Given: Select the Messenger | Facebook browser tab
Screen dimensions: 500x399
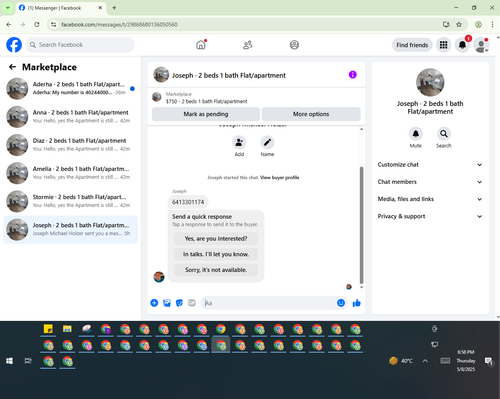Looking at the screenshot, I should (x=60, y=8).
